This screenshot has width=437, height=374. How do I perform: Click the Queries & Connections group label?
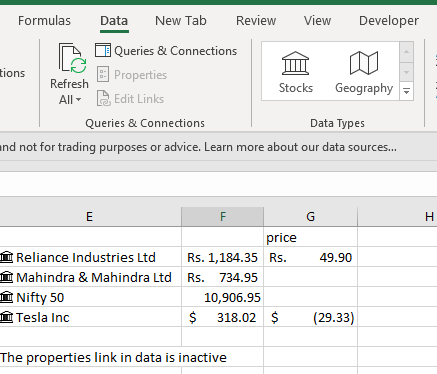(x=145, y=123)
